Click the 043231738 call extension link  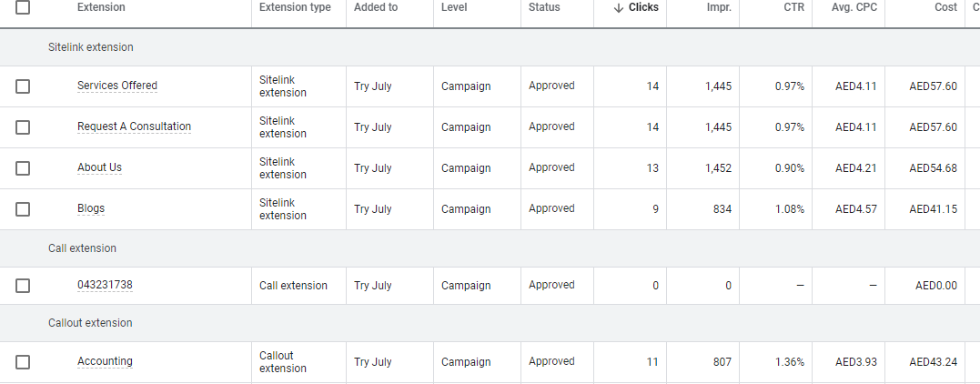coord(105,285)
